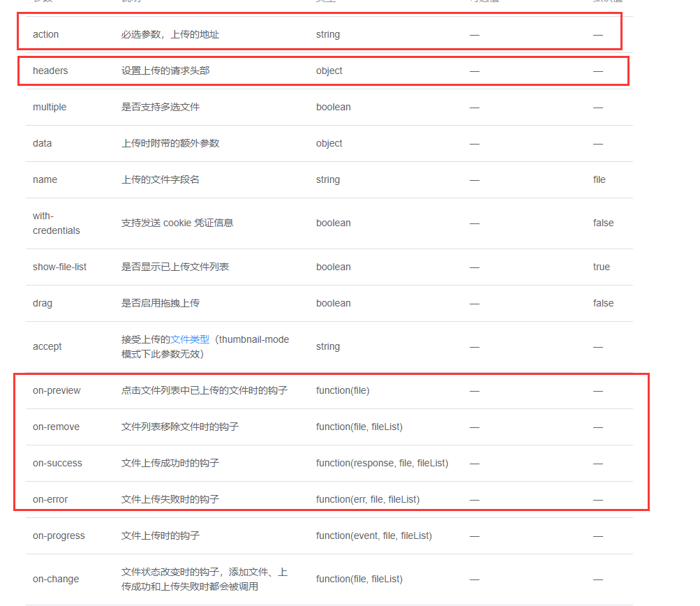Click the accept row type 'string'
The height and width of the screenshot is (606, 700).
tap(327, 346)
